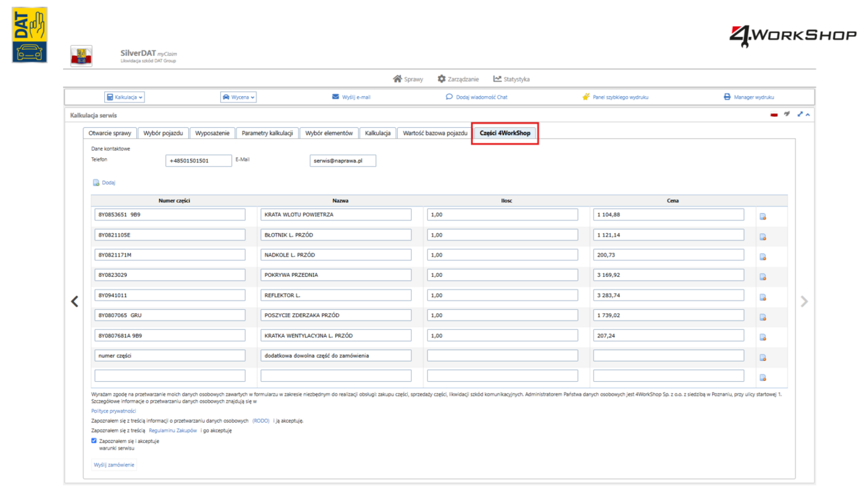Image resolution: width=868 pixels, height=492 pixels.
Task: Click name field POKRYWA PRZEDNIA
Action: pos(336,275)
